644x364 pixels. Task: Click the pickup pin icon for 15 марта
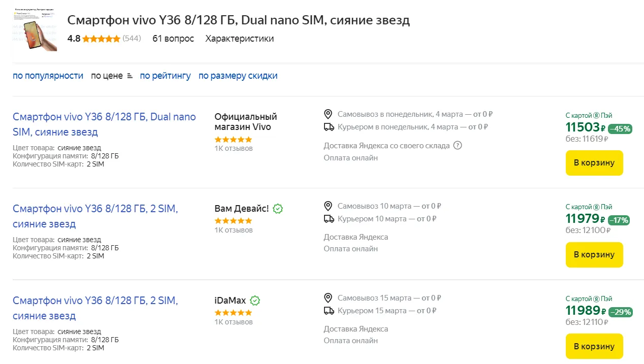(x=329, y=298)
